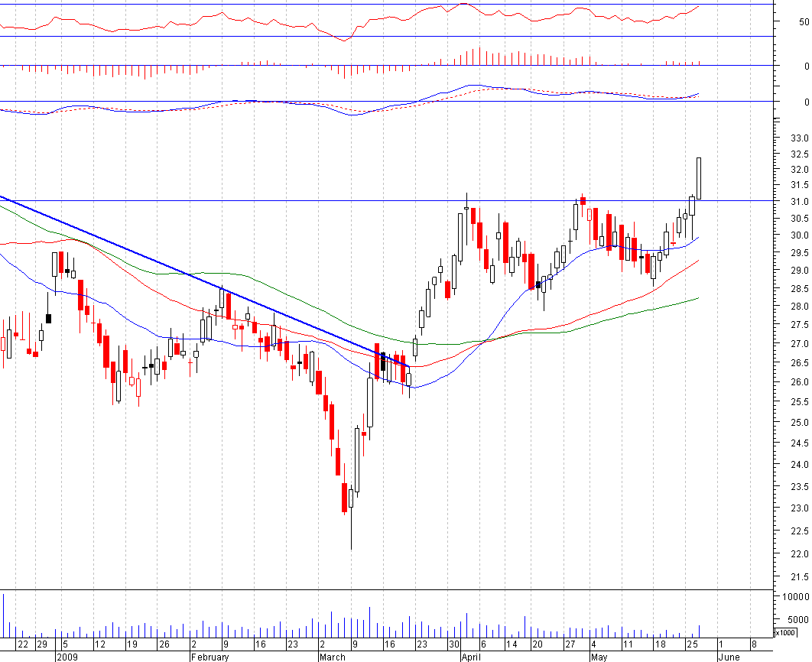
Task: Select the 29.5 price axis label
Action: (799, 252)
